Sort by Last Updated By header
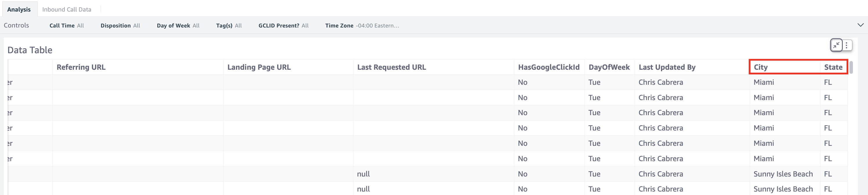 [x=667, y=67]
